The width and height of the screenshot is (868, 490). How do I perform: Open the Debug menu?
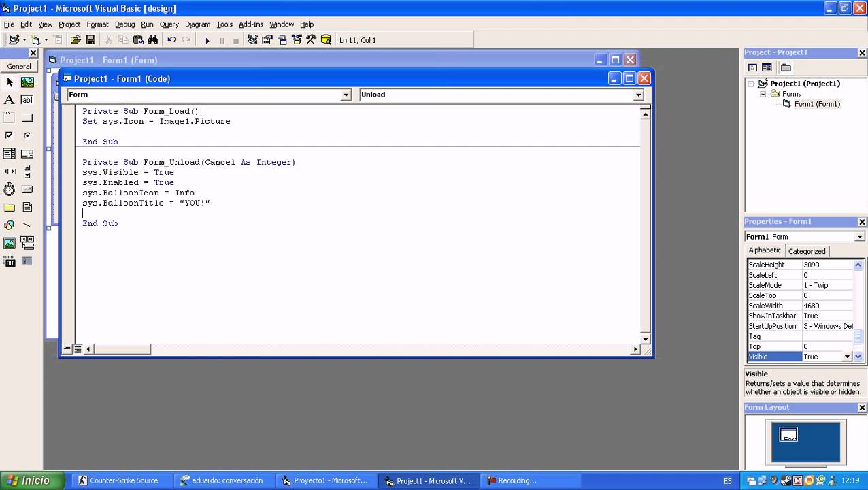point(124,24)
